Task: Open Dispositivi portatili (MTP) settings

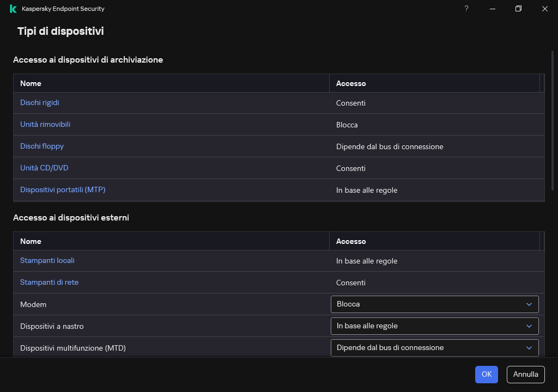Action: click(x=62, y=189)
